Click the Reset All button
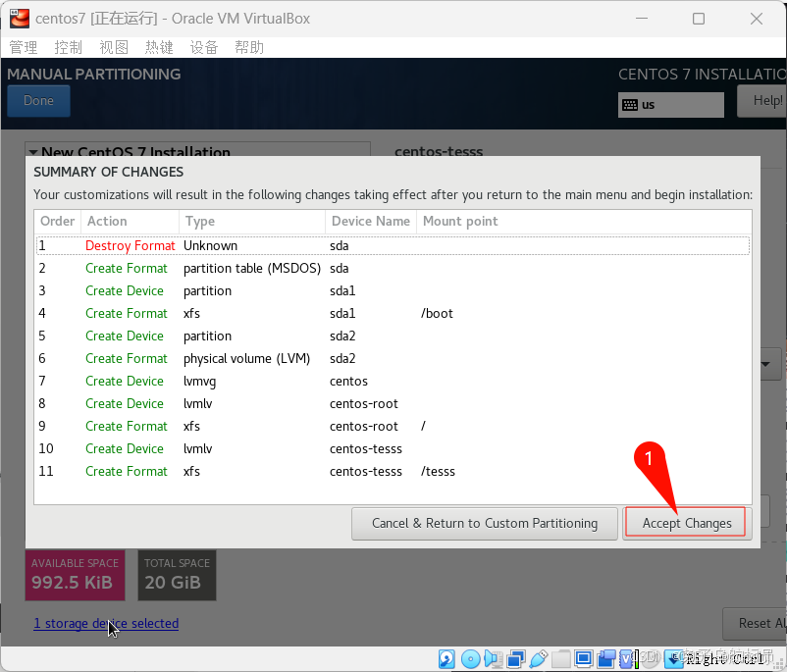Image resolution: width=787 pixels, height=672 pixels. coord(755,623)
